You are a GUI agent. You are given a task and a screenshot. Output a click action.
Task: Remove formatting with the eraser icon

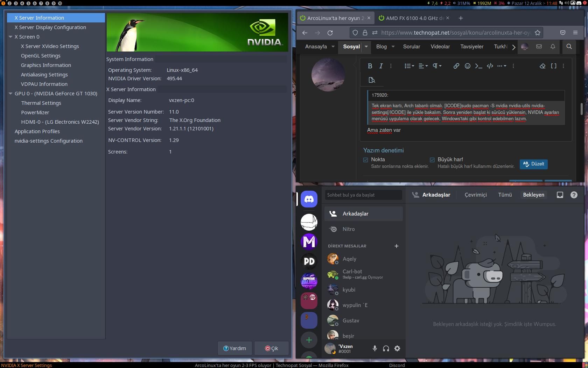coord(542,66)
